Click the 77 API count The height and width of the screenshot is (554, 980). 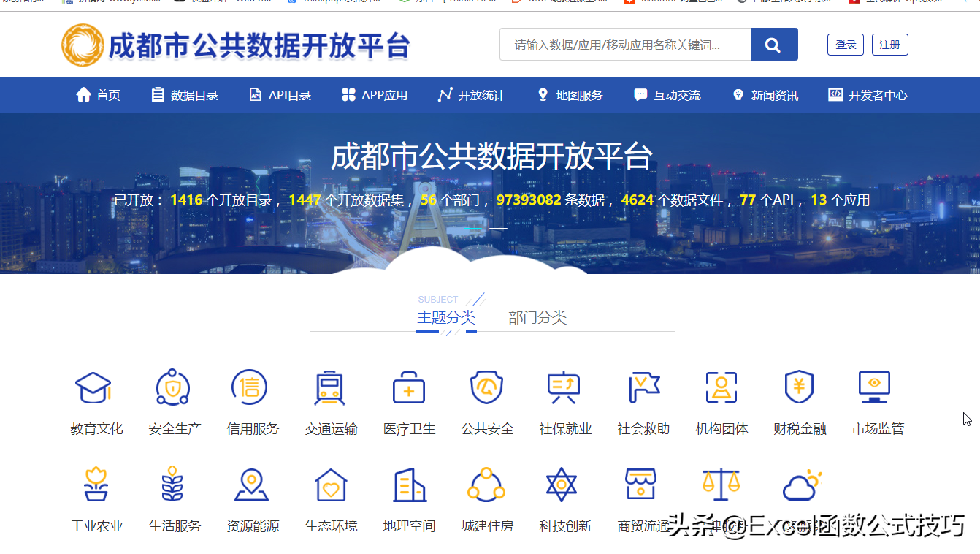pyautogui.click(x=748, y=200)
